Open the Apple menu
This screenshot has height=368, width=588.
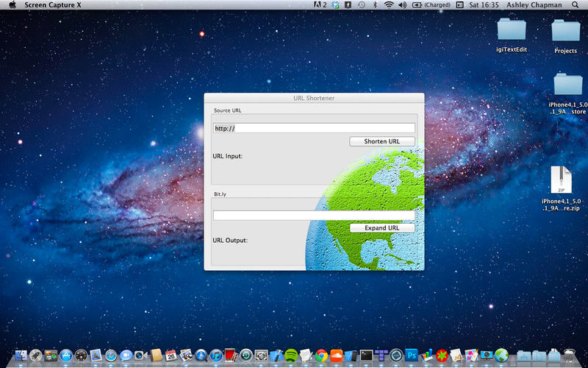12,5
